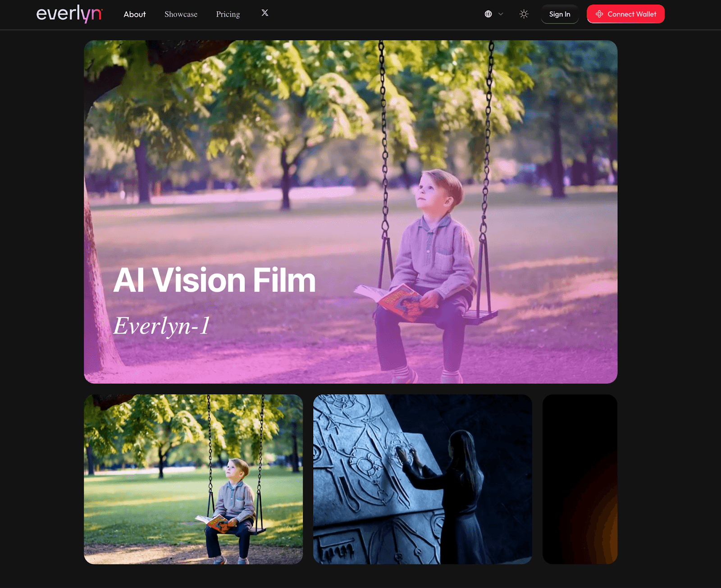
Task: Open the X (Twitter) social link
Action: [x=265, y=13]
